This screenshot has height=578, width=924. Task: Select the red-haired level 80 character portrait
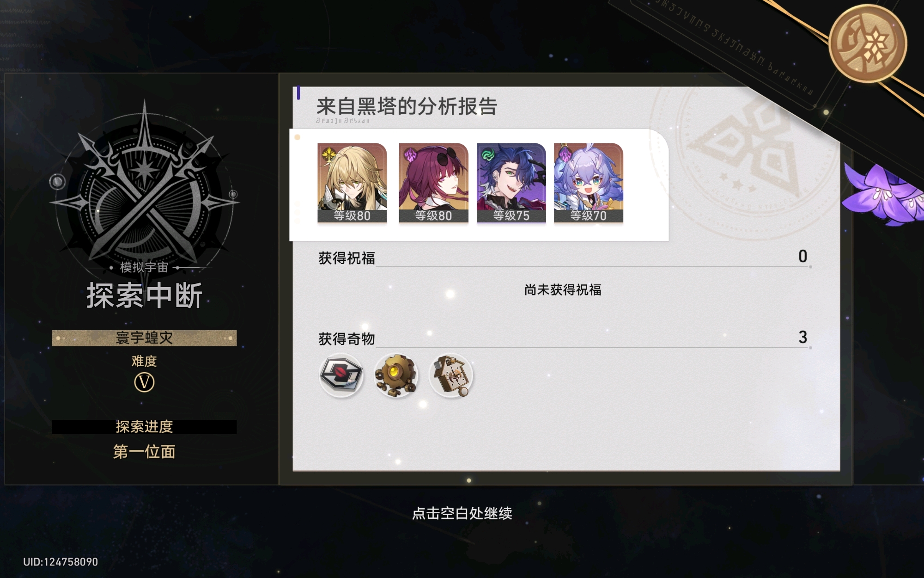[433, 183]
